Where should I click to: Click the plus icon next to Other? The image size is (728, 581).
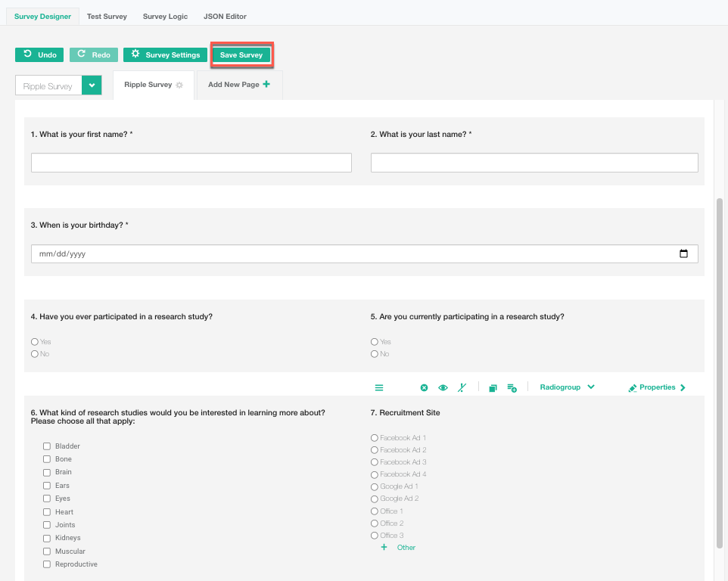pyautogui.click(x=384, y=547)
